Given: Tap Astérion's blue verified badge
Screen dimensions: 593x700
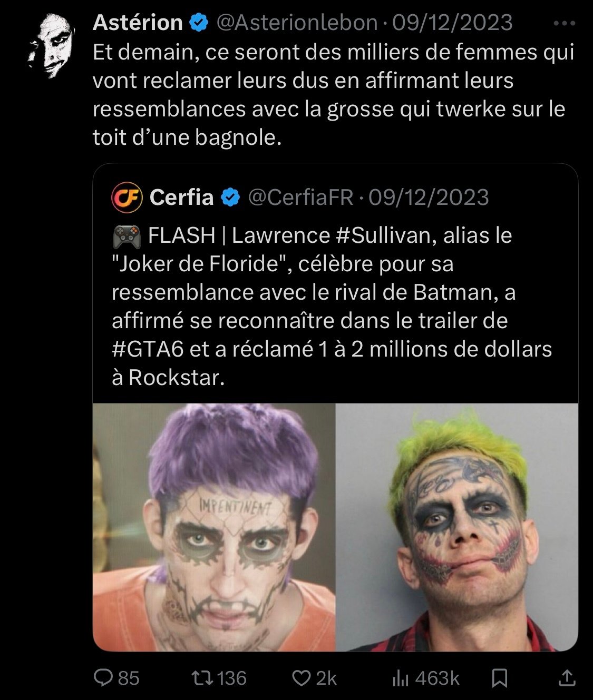Looking at the screenshot, I should click(x=198, y=23).
